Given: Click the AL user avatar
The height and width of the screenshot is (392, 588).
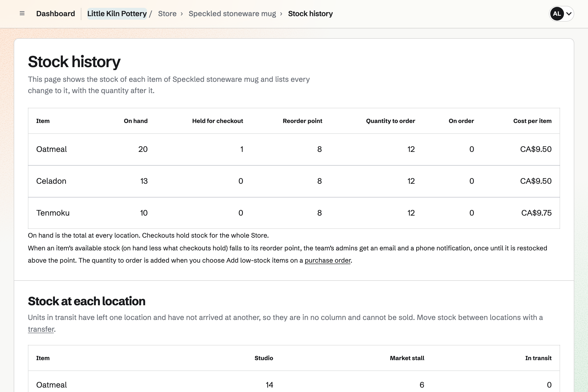Looking at the screenshot, I should coord(557,14).
